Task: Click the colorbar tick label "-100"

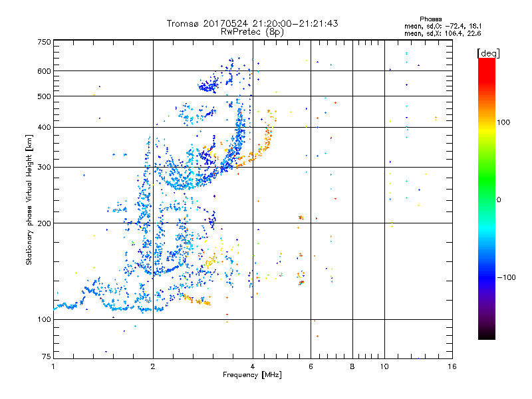Action: coord(506,277)
